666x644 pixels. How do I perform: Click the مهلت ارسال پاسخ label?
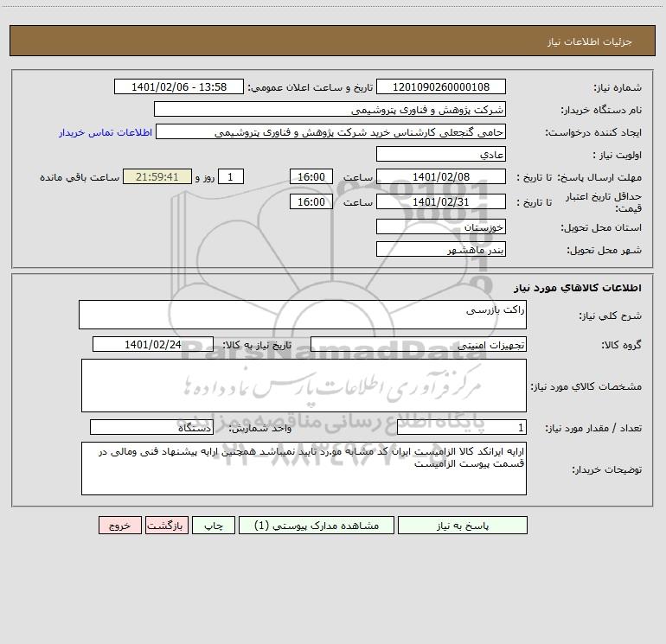pyautogui.click(x=599, y=177)
